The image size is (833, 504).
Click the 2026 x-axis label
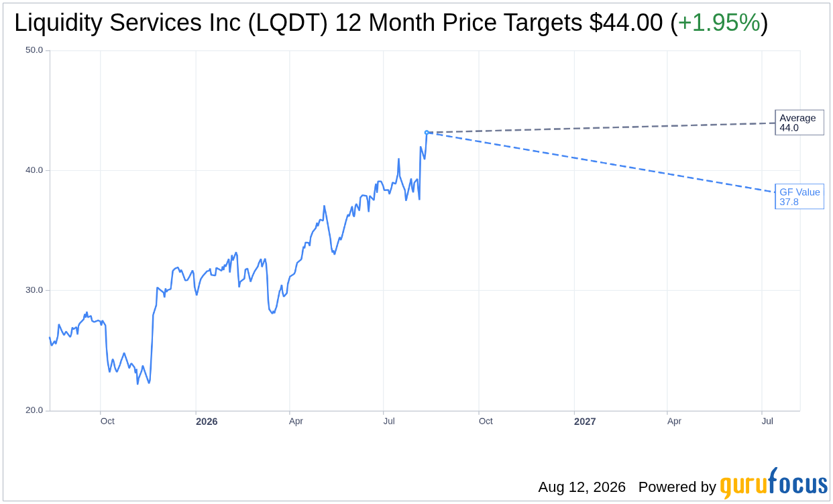click(207, 422)
